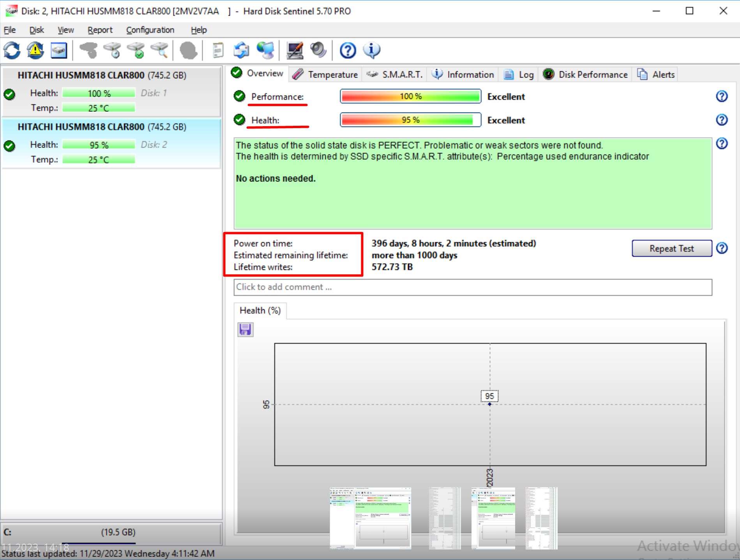This screenshot has height=560, width=740.
Task: Select the Health (%) graph tab
Action: 260,310
